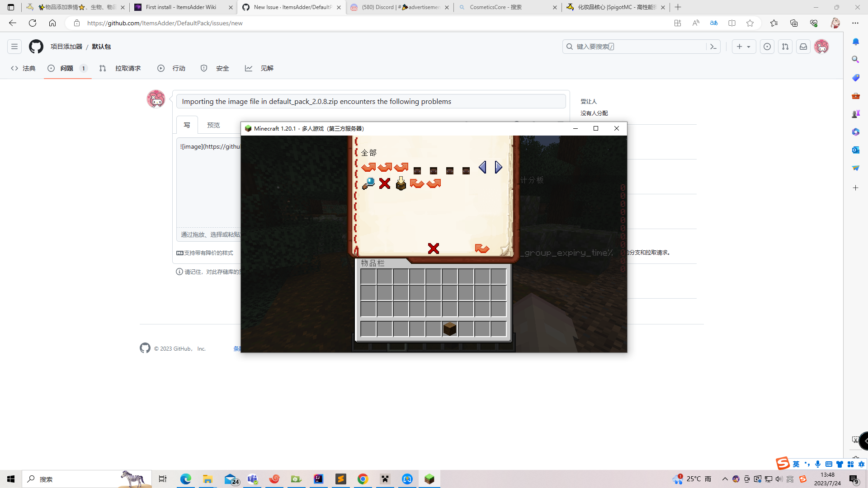Image resolution: width=868 pixels, height=488 pixels.
Task: Open the Collections icon in the Edge toolbar
Action: [x=794, y=23]
